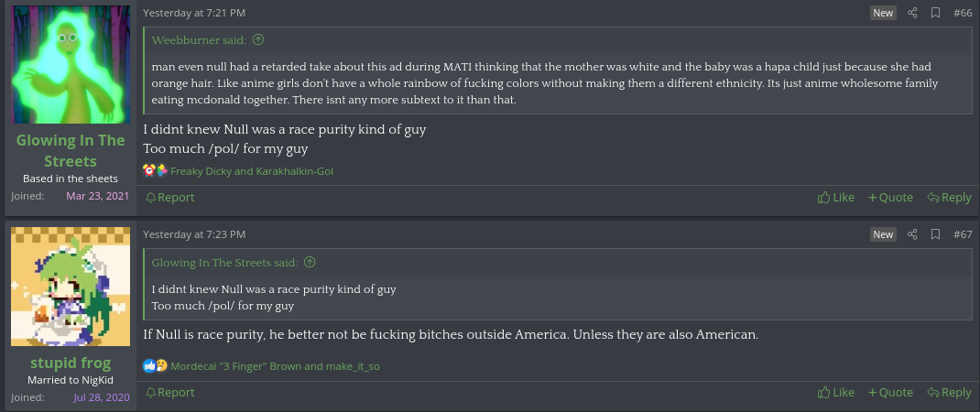View stupid frog's pixel art avatar

click(71, 286)
